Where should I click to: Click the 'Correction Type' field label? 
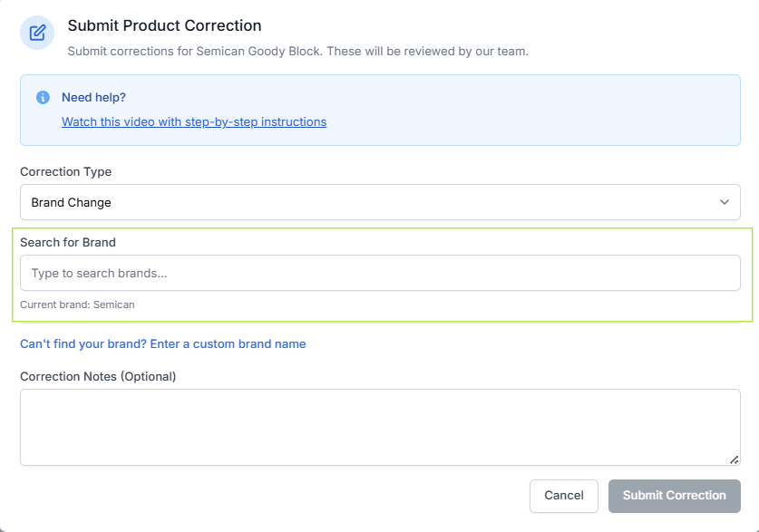coord(66,171)
